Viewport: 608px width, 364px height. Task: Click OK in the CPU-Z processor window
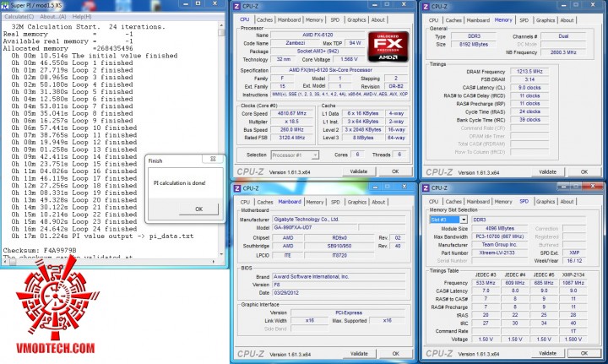click(x=395, y=171)
